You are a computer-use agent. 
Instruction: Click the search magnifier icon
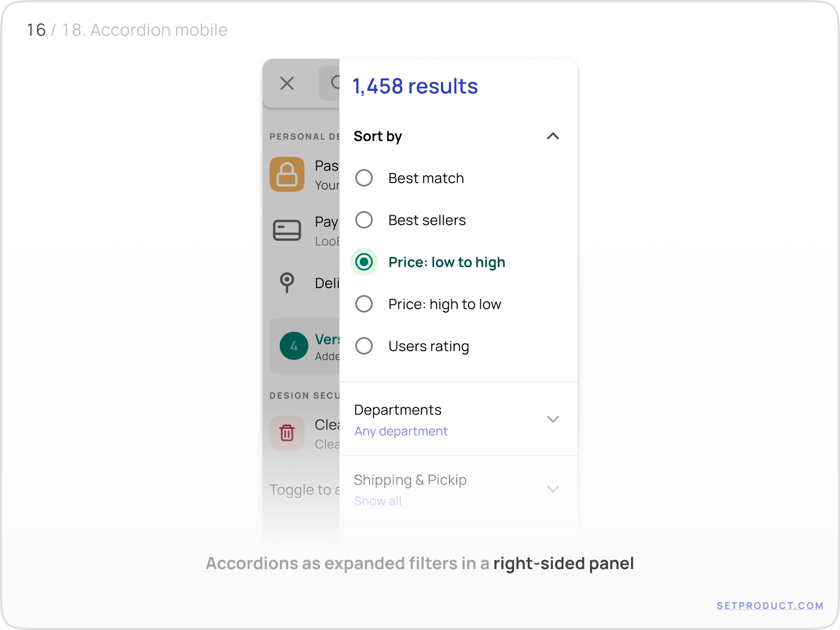point(337,83)
